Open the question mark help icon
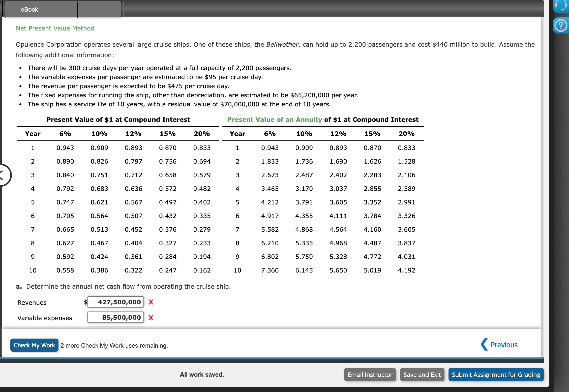Screen dimensions: 569x392 coord(561,25)
